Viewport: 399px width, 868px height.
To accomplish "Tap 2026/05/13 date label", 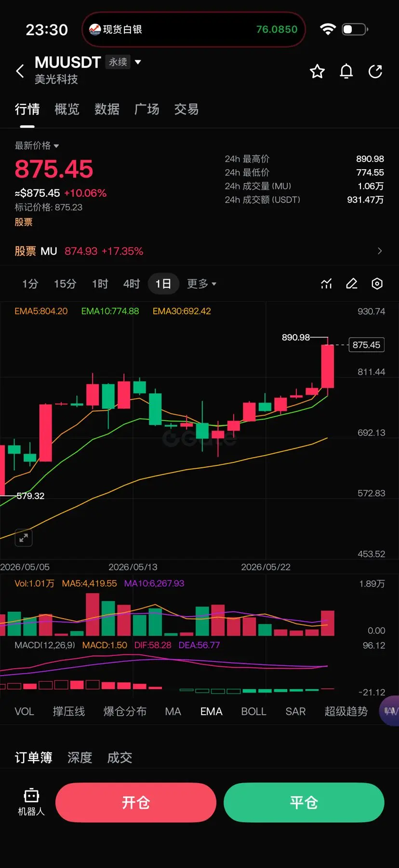I will pos(133,567).
